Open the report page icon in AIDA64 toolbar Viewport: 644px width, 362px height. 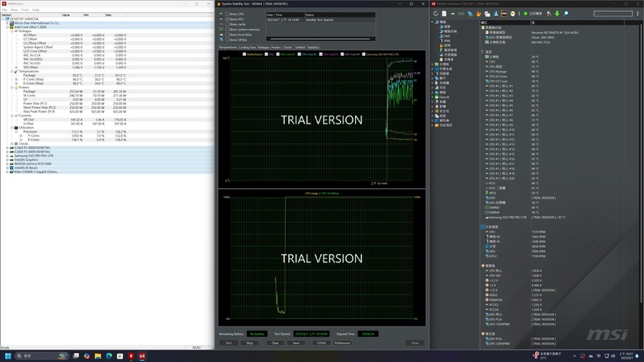click(x=444, y=13)
